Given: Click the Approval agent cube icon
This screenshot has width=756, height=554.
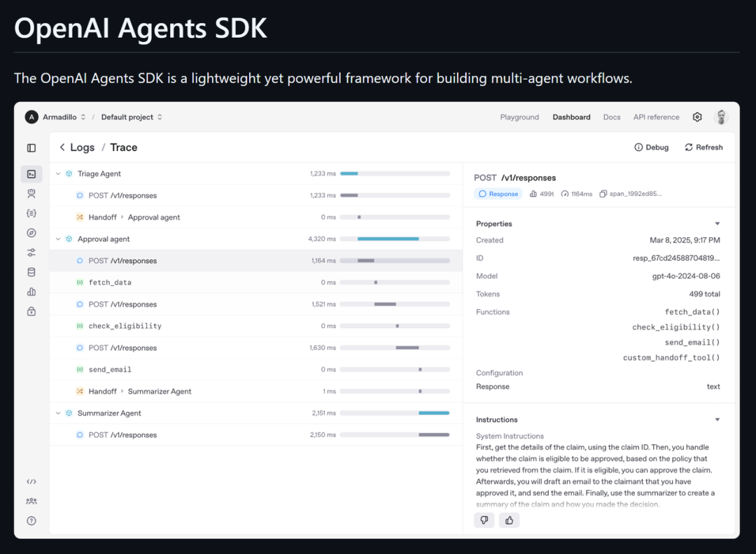Looking at the screenshot, I should click(69, 239).
